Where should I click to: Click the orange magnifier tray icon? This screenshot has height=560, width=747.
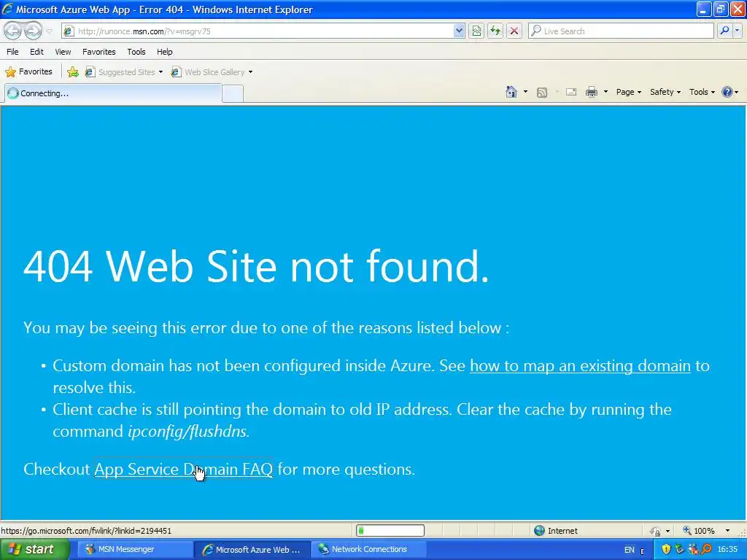pyautogui.click(x=706, y=550)
